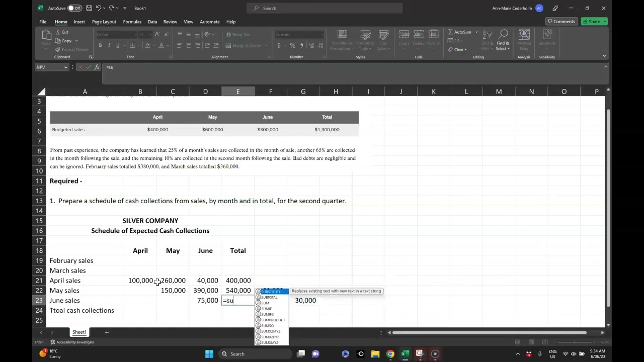Switch to the View tab
The image size is (644, 362).
pos(188,22)
